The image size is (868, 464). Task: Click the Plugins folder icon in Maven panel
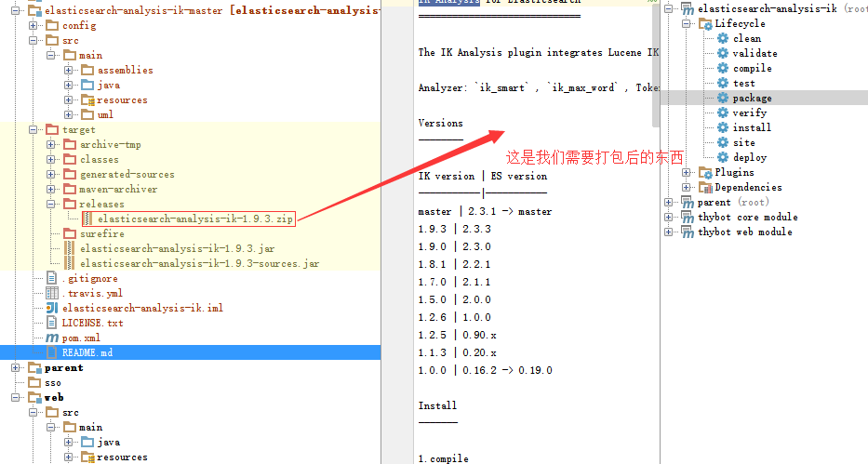[x=705, y=173]
